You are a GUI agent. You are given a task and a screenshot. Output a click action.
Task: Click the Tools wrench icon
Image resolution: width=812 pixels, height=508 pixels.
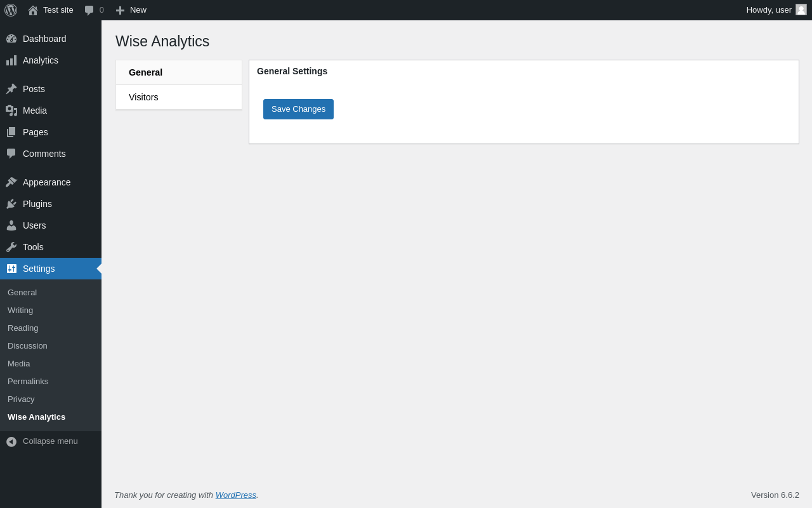coord(11,247)
